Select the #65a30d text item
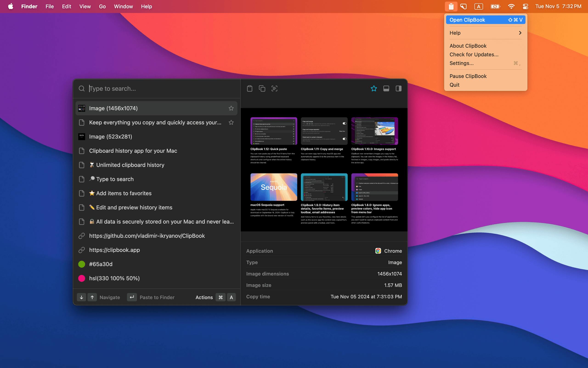 pos(156,264)
